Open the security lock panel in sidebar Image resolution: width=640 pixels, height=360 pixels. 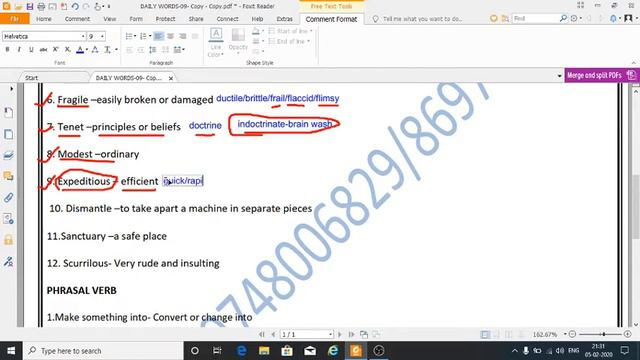pos(9,240)
